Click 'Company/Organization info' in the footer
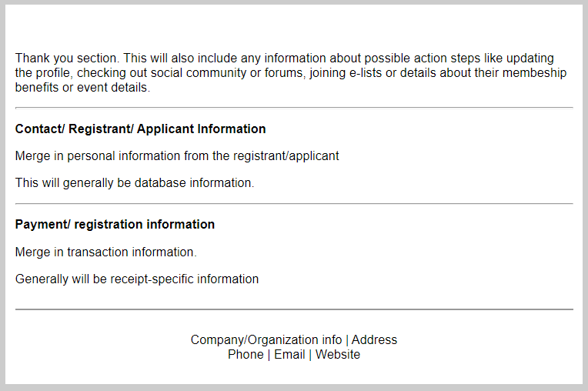This screenshot has height=391, width=588. 266,340
